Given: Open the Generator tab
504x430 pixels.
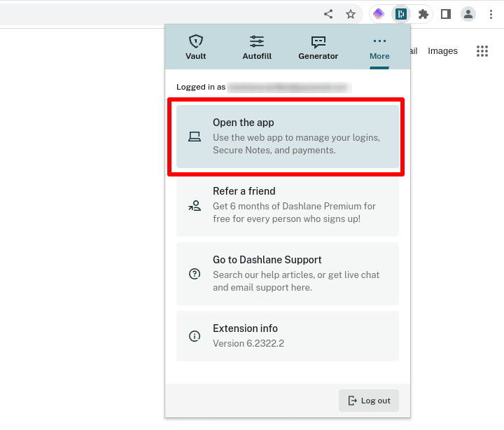Looking at the screenshot, I should [318, 47].
